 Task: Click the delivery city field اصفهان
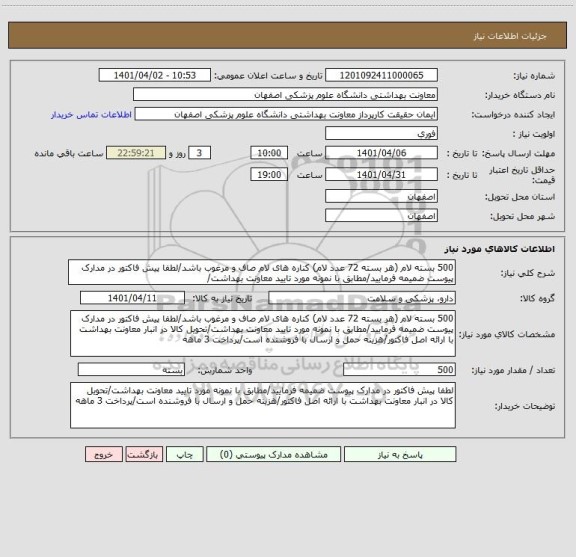(x=381, y=216)
